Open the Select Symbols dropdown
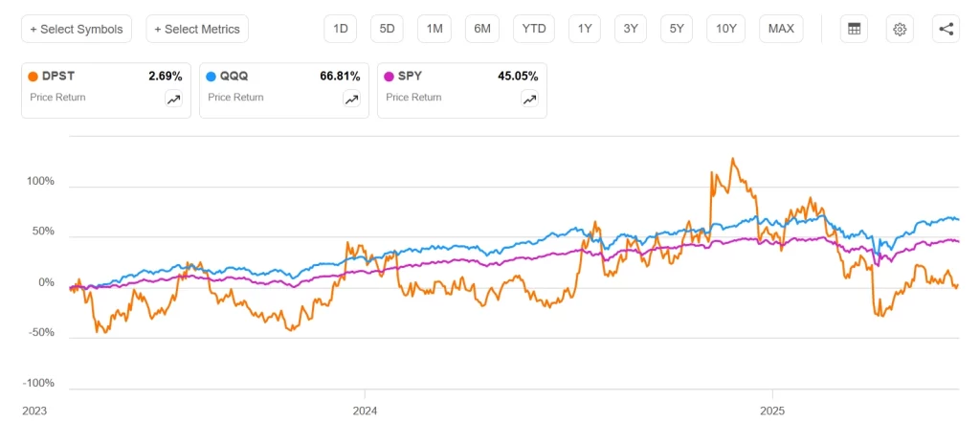980x444 pixels. (x=77, y=29)
